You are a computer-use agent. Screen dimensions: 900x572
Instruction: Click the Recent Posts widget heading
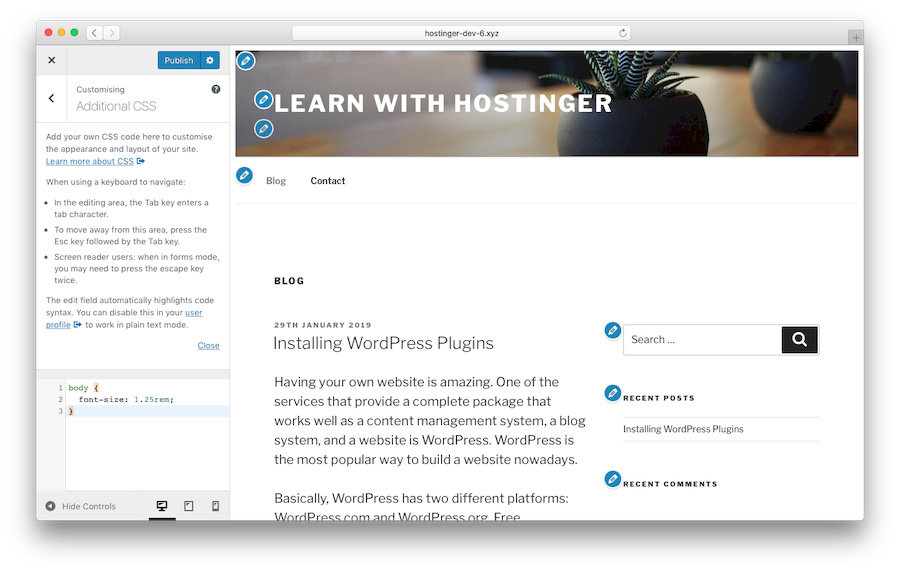[659, 398]
